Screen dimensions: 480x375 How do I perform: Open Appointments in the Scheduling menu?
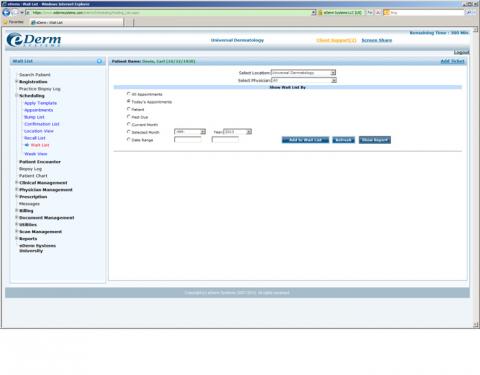38,110
